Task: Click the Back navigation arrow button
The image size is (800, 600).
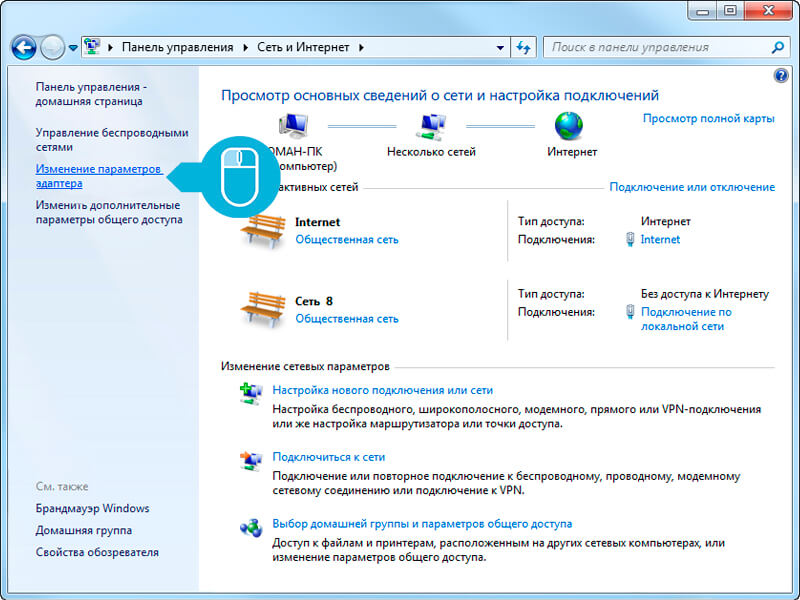Action: pos(23,47)
